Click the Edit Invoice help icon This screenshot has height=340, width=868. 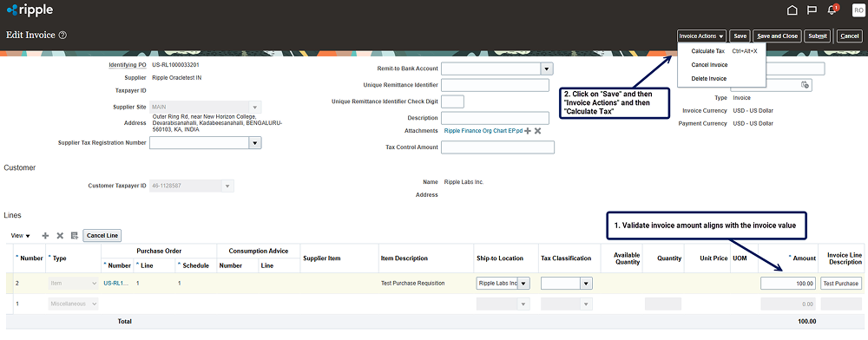coord(62,36)
